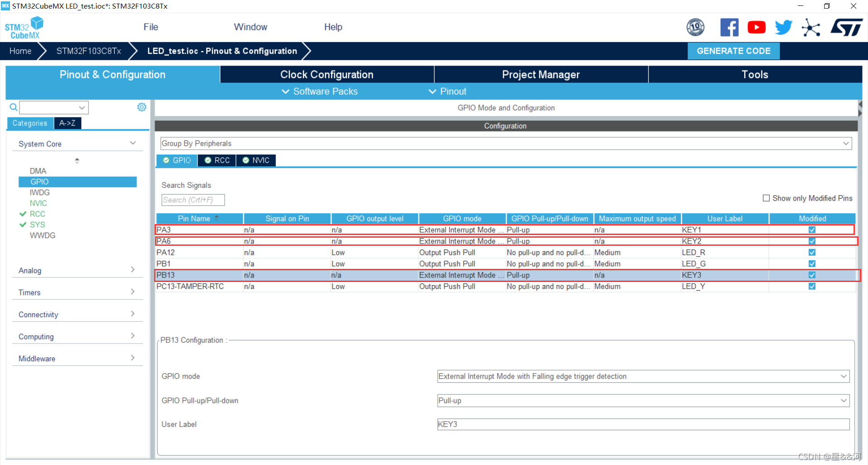Open the File menu
The image size is (868, 465).
tap(151, 27)
